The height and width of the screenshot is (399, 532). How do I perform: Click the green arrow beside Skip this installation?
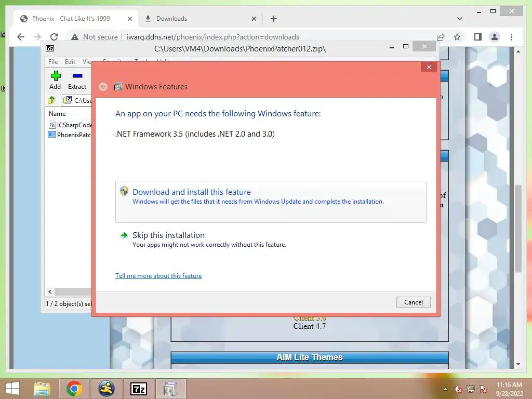tap(124, 235)
